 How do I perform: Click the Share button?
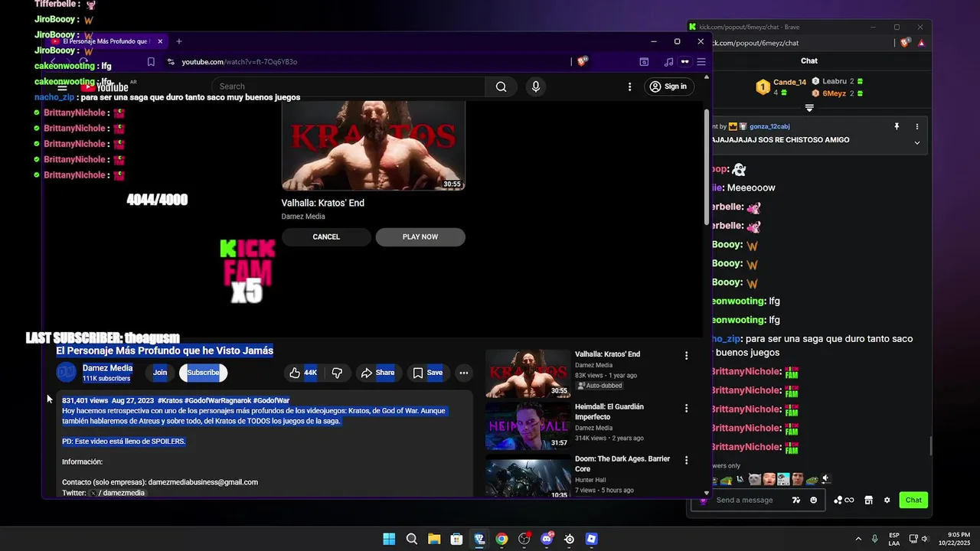[377, 373]
